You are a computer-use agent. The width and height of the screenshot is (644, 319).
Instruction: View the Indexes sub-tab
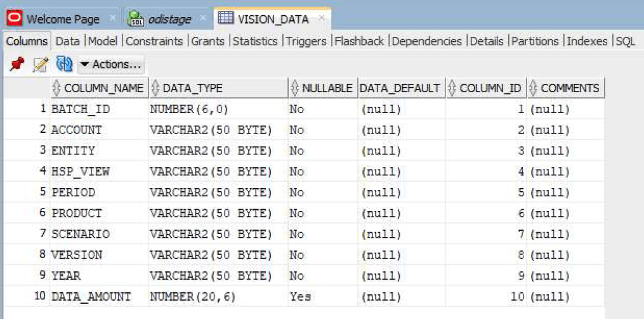coord(587,41)
